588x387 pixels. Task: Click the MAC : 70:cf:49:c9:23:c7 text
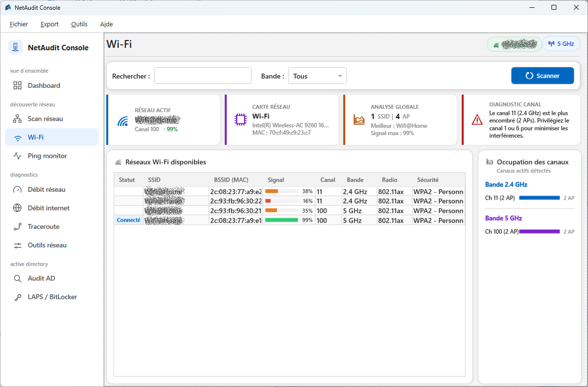tap(281, 133)
